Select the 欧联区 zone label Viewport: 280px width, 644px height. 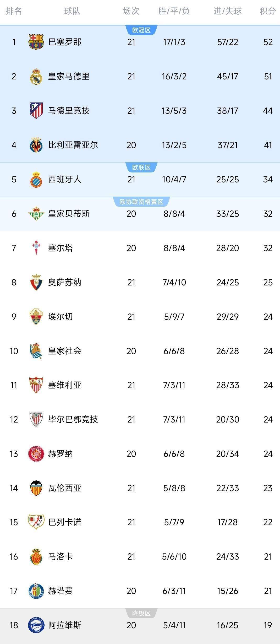[141, 167]
